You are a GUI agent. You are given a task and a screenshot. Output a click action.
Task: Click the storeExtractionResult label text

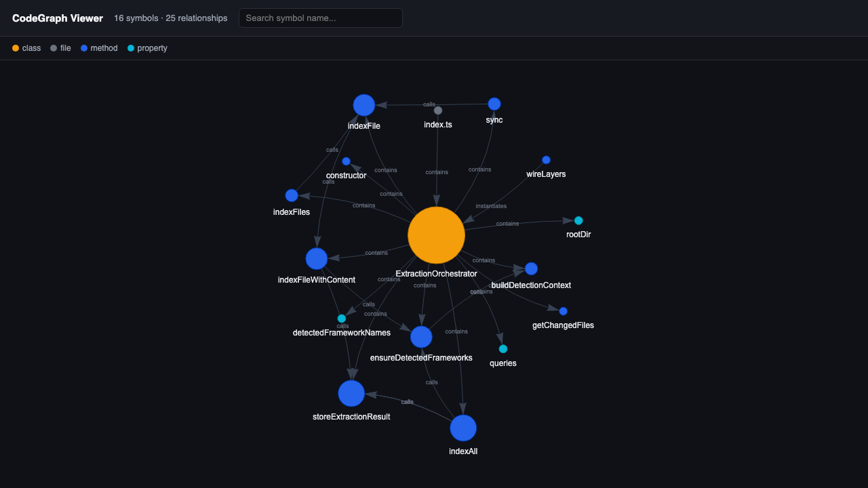click(351, 417)
